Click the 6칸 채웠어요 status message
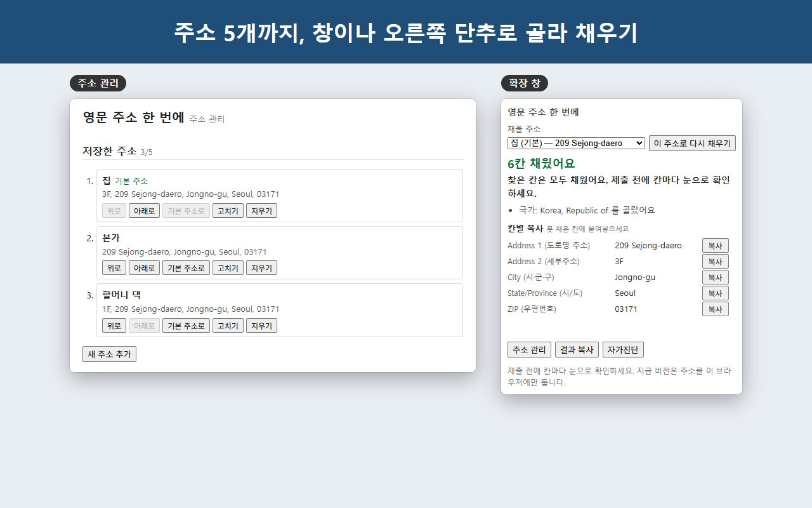The width and height of the screenshot is (812, 508). click(x=541, y=164)
